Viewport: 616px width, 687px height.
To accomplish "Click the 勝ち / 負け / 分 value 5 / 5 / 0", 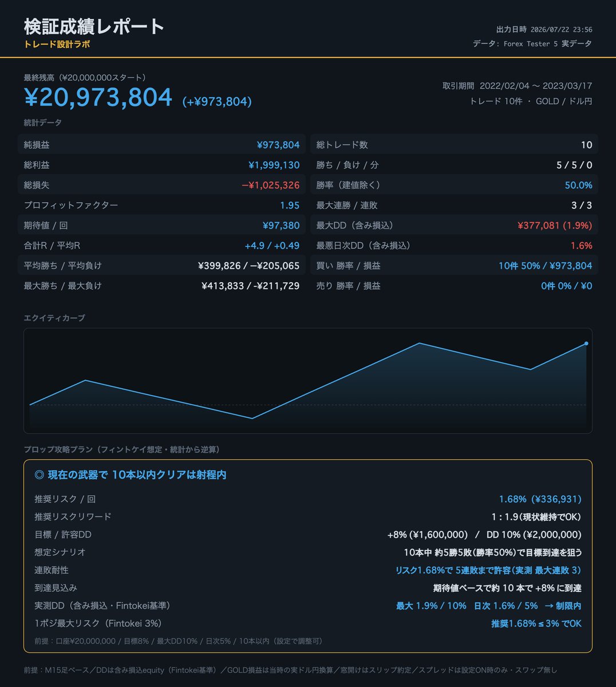I will click(x=574, y=165).
